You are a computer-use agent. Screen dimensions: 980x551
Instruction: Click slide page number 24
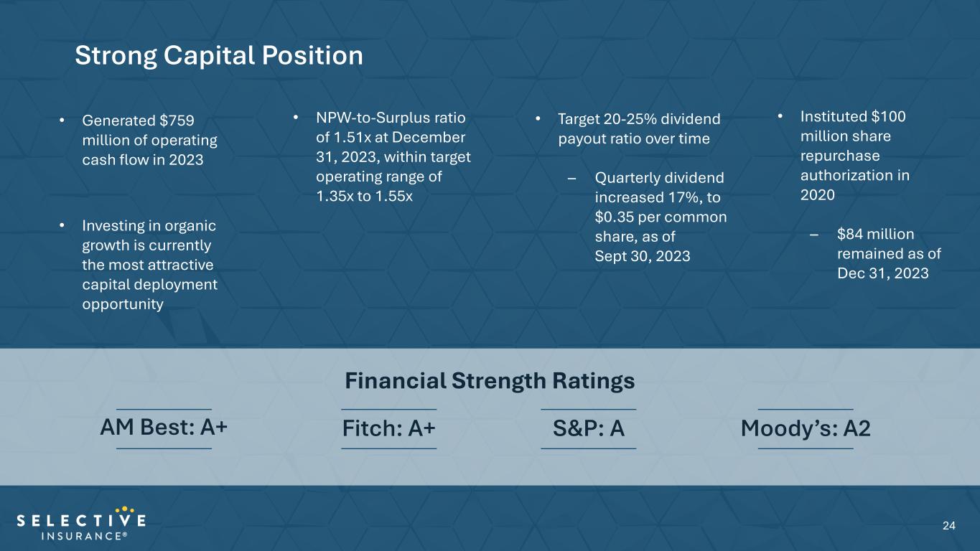coord(948,527)
